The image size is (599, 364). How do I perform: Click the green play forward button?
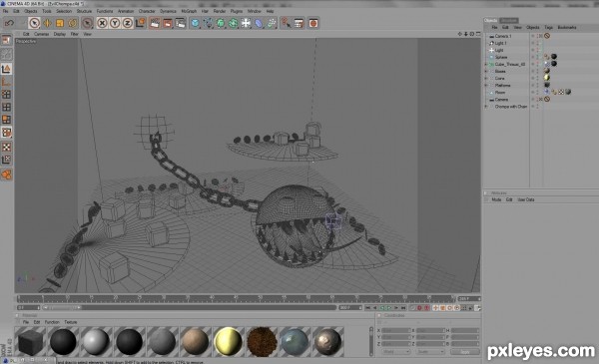tap(389, 308)
